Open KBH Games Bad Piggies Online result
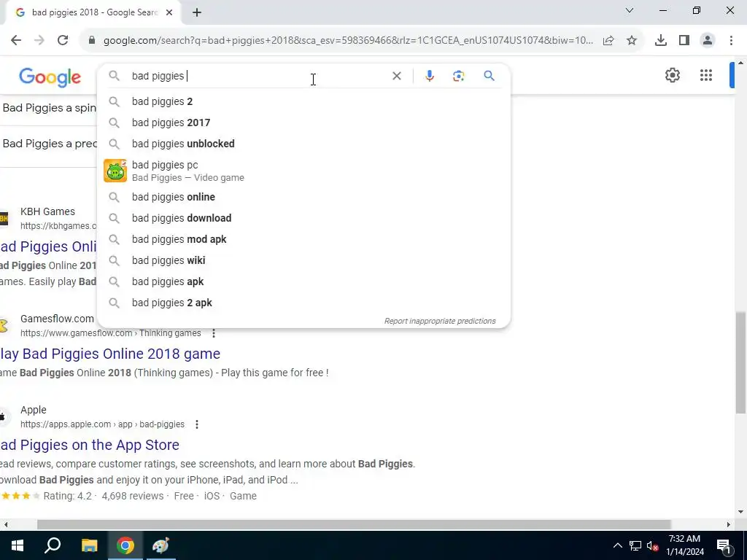The image size is (747, 560). 47,246
